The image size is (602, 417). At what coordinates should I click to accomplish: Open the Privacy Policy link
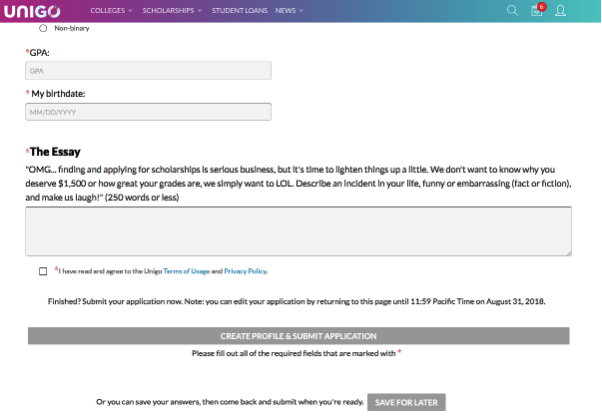pos(245,271)
